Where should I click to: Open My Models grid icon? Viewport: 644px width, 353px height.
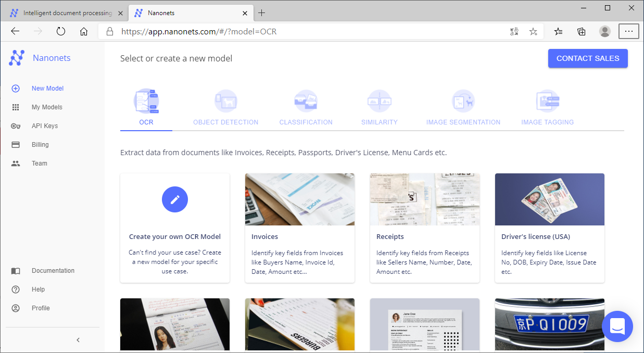point(16,107)
